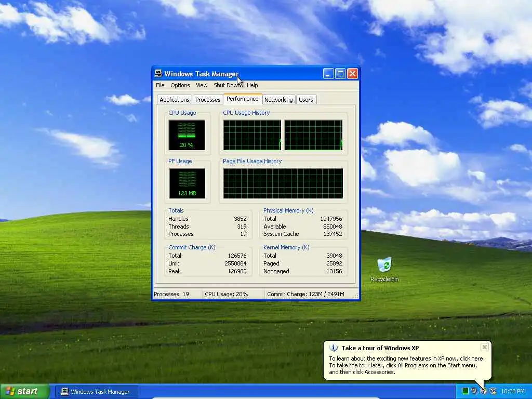Click the Commit Charge Limit value 2550884
Viewport: 532px width, 399px height.
click(x=235, y=263)
